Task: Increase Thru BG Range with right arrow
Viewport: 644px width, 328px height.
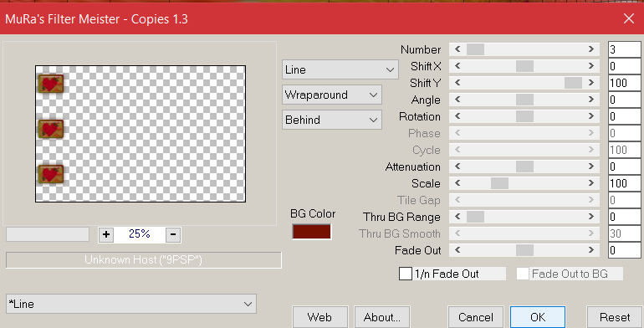Action: (x=591, y=217)
